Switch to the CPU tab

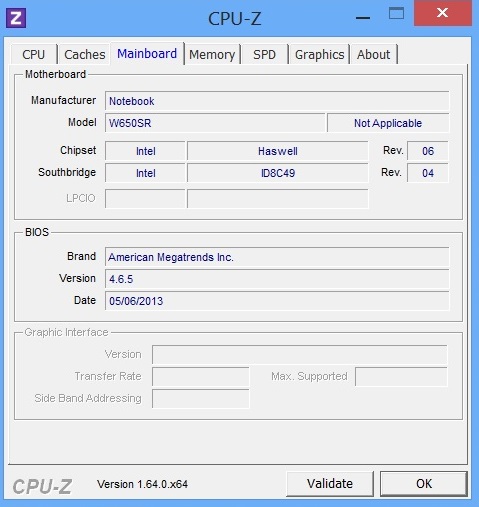point(34,54)
